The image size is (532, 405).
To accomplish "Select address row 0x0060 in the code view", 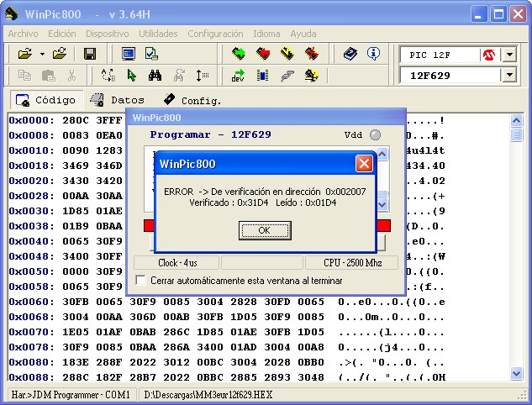I will [x=31, y=302].
